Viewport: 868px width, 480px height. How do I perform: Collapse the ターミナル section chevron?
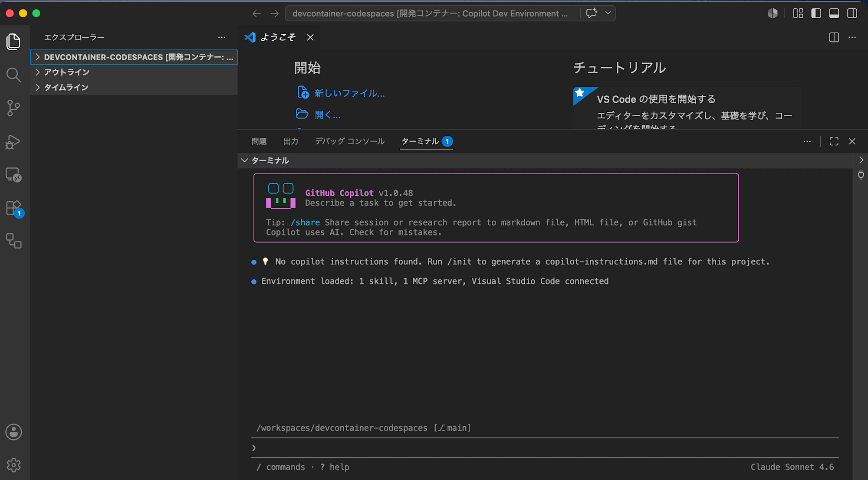point(245,160)
